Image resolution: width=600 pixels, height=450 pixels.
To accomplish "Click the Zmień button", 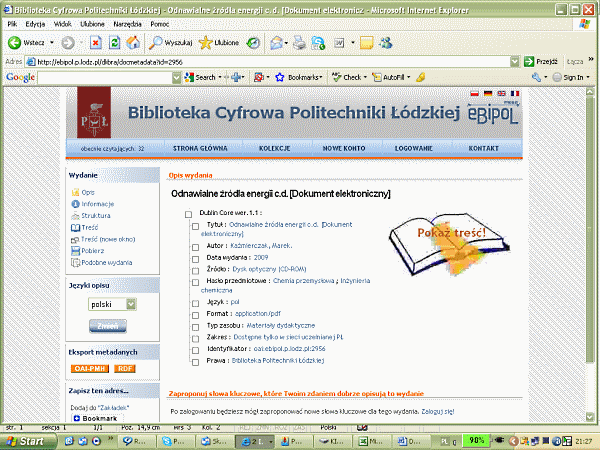I will [x=108, y=326].
